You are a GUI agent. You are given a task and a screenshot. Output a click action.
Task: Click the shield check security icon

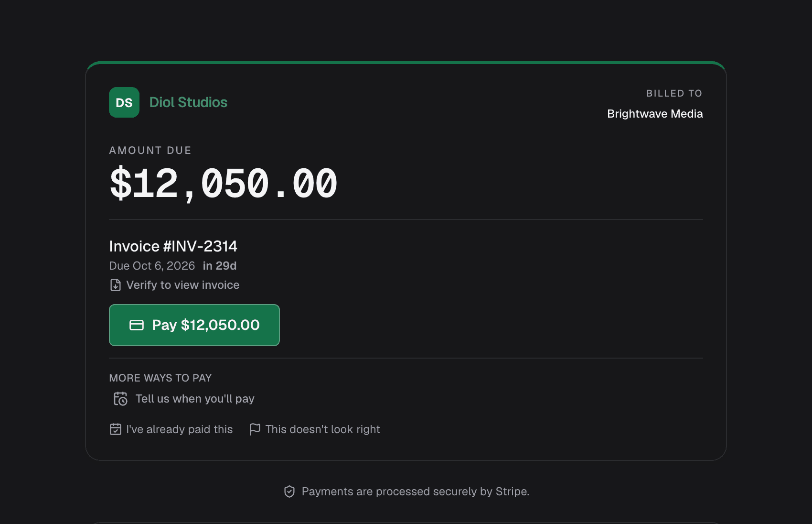(289, 491)
